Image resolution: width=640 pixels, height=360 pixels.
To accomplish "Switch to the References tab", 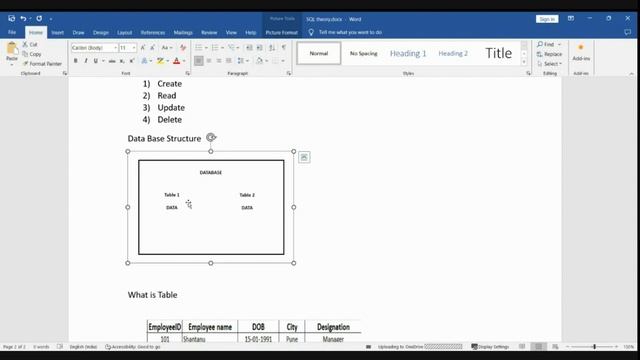I will pyautogui.click(x=153, y=32).
